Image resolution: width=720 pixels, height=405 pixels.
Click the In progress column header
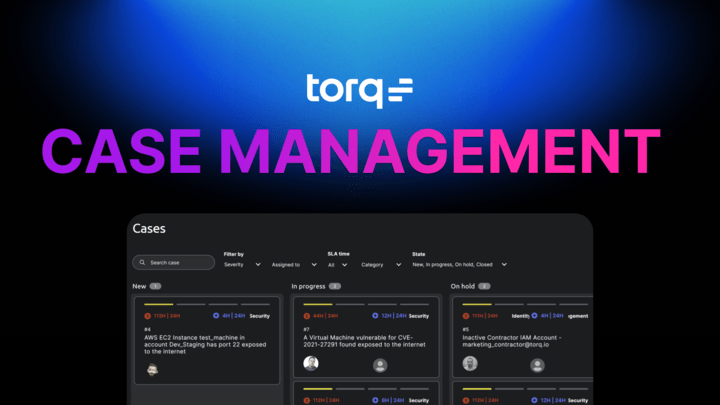(x=308, y=287)
